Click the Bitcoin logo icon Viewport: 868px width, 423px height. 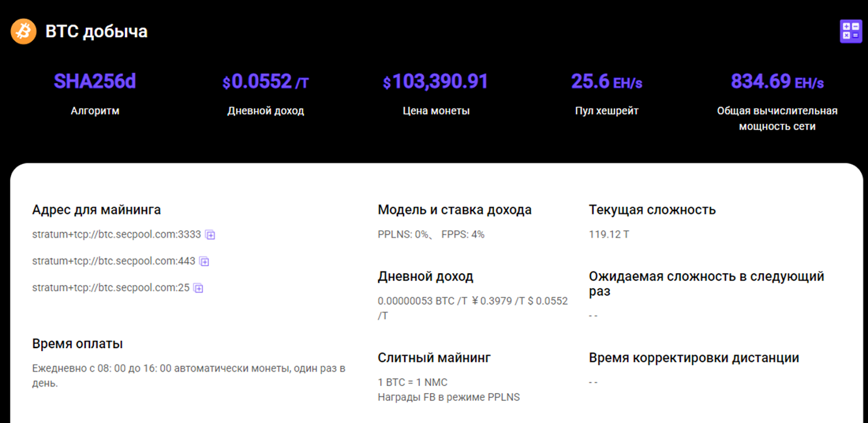click(23, 31)
